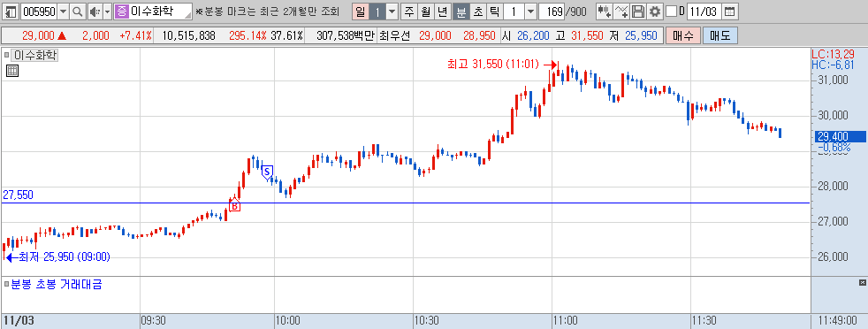Close the volume panel with the x icon

tap(862, 283)
